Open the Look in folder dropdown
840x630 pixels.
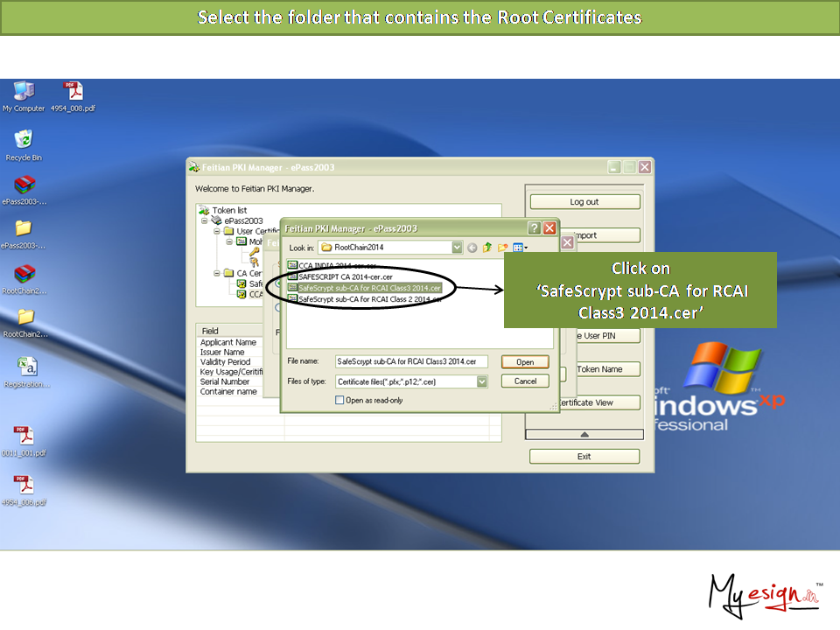[x=457, y=248]
